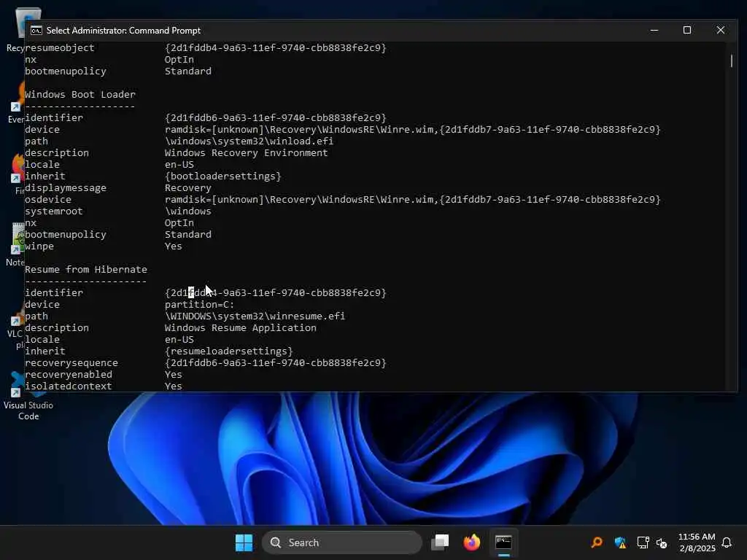Click the 'Recovery' displaymessage value
747x560 pixels.
pos(187,188)
